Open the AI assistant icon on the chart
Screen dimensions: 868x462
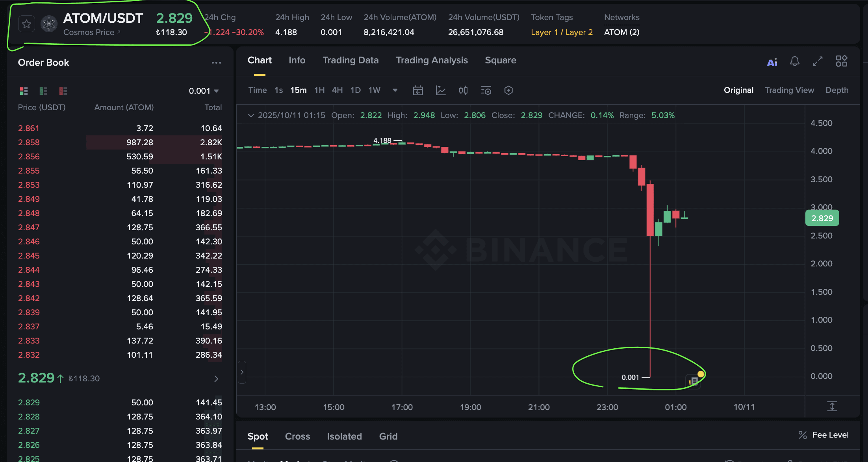tap(772, 62)
